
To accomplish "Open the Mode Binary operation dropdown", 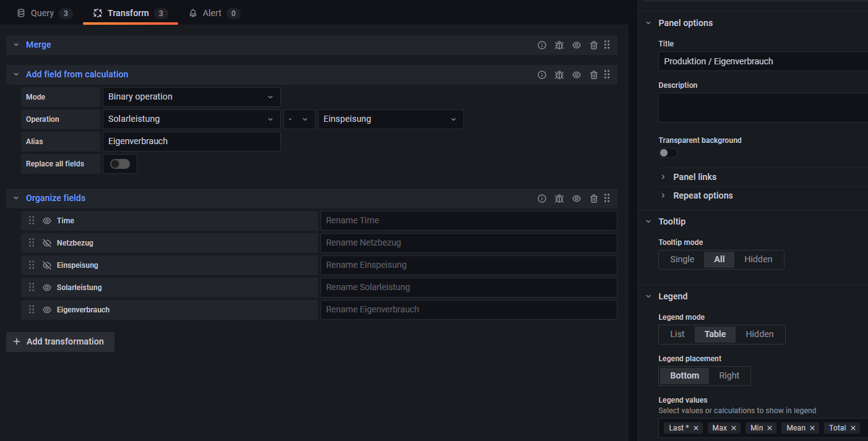I will click(191, 97).
